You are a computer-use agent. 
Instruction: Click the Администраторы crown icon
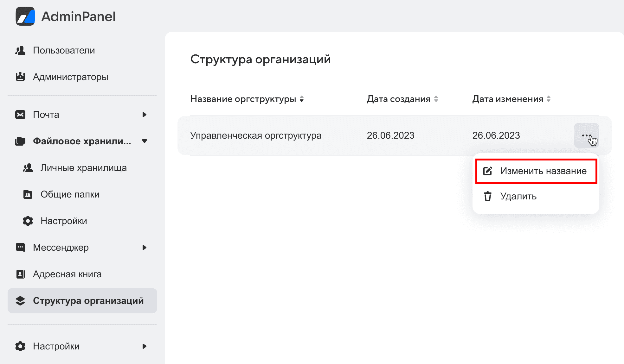click(x=20, y=77)
